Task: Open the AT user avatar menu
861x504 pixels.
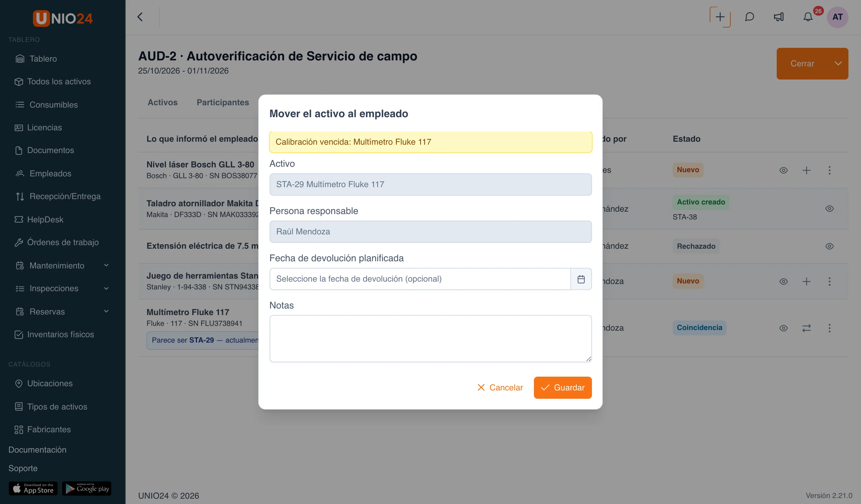Action: (837, 17)
